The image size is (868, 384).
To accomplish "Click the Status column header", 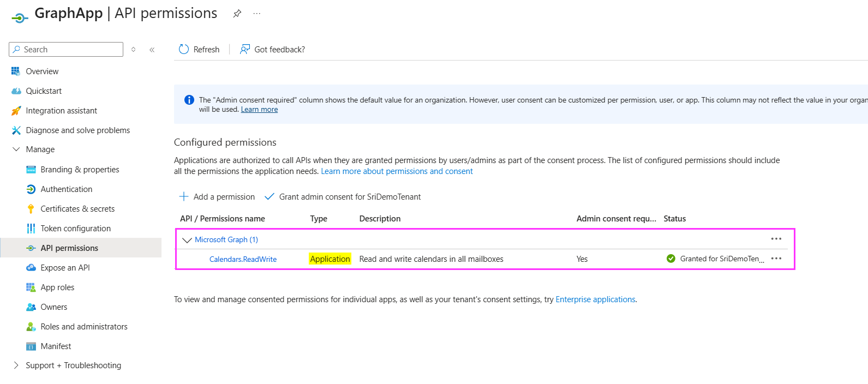I will click(x=674, y=219).
